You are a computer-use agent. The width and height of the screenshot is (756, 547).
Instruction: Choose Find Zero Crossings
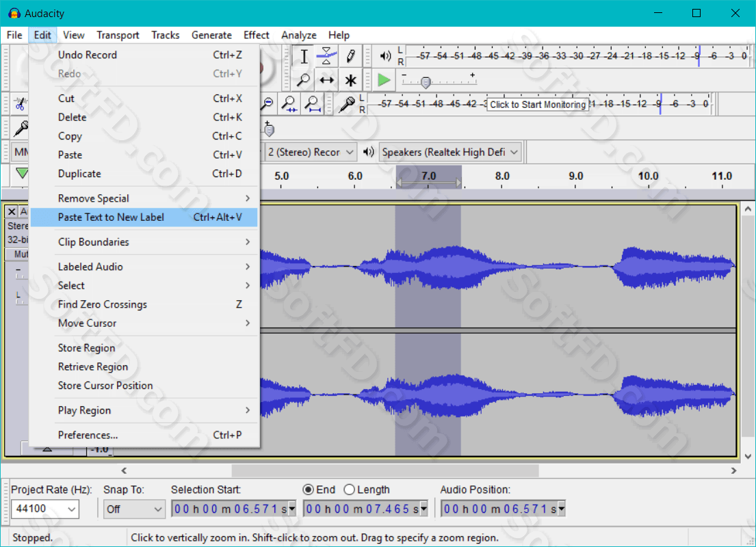(144, 304)
